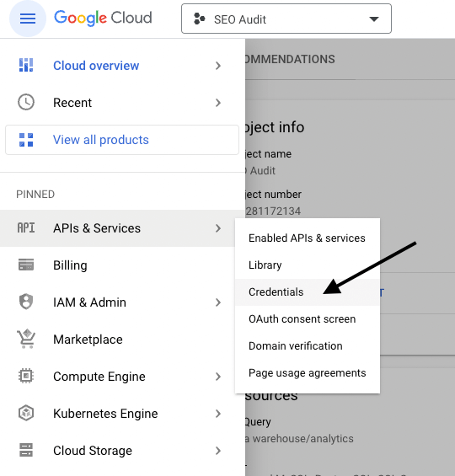Open the Recent menu label

click(x=72, y=103)
